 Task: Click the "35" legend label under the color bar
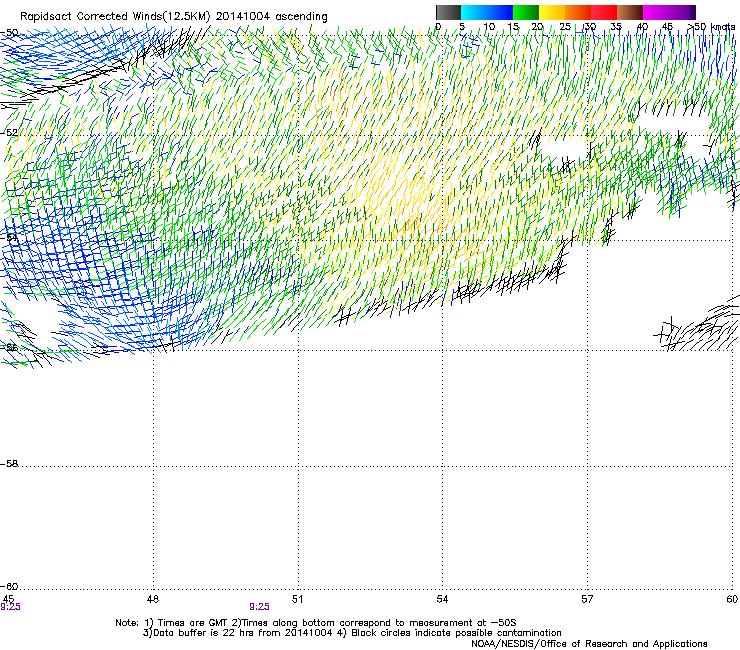click(x=616, y=26)
